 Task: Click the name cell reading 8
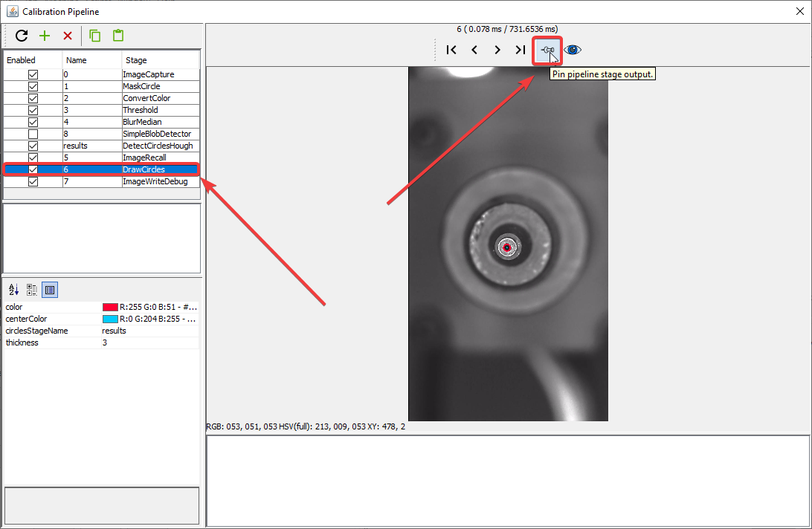(92, 134)
